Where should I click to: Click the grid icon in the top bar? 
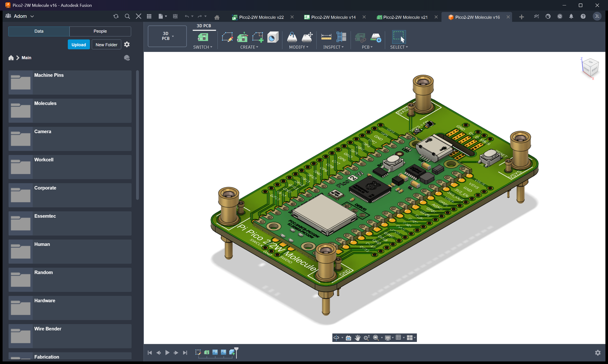click(149, 16)
